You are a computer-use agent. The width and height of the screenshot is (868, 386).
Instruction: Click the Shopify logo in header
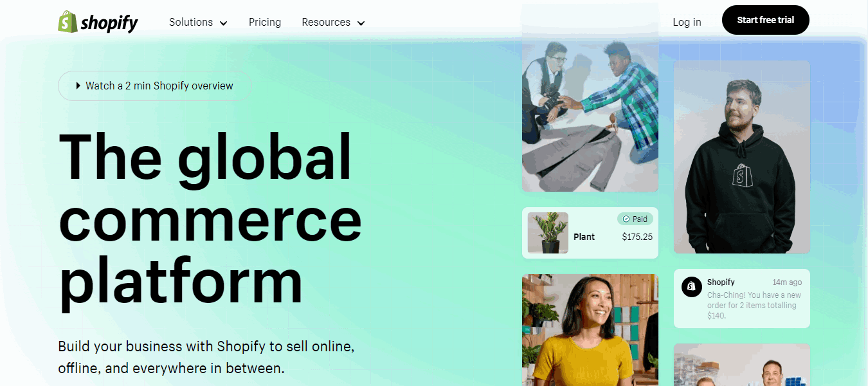(x=98, y=23)
